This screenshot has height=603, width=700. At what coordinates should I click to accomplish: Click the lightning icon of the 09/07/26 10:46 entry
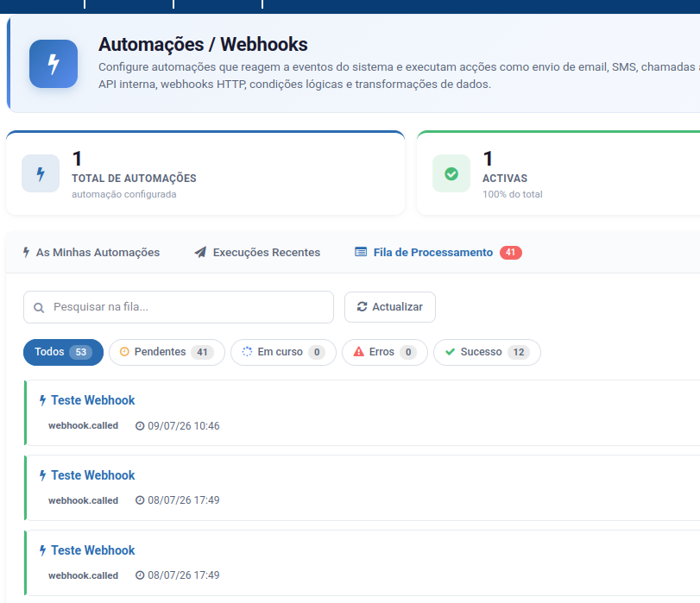pos(43,400)
